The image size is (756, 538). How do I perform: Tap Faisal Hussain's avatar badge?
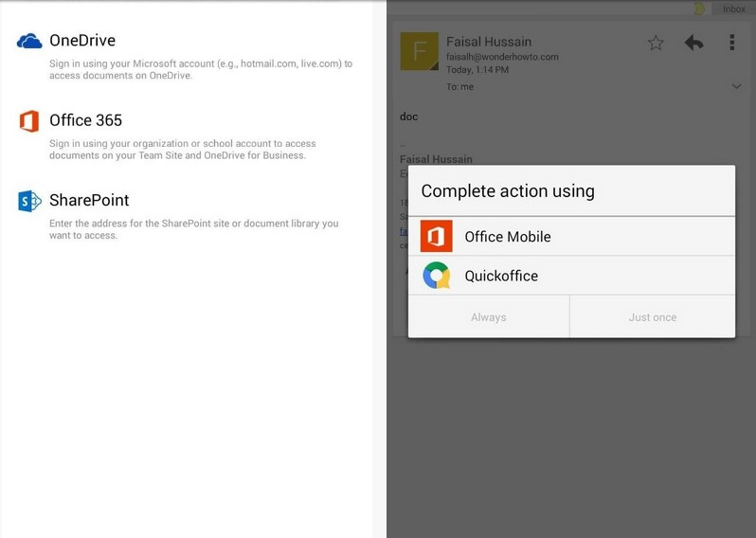point(419,51)
